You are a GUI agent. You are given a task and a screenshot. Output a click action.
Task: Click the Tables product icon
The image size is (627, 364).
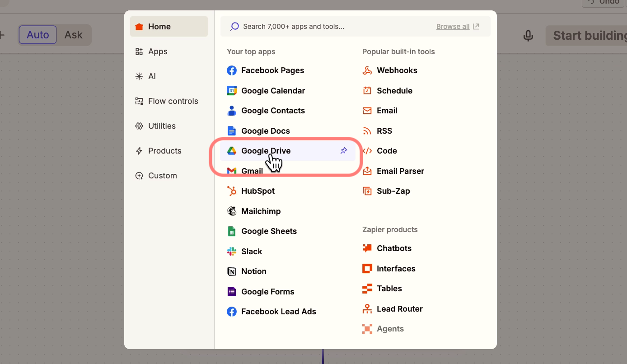click(x=367, y=289)
